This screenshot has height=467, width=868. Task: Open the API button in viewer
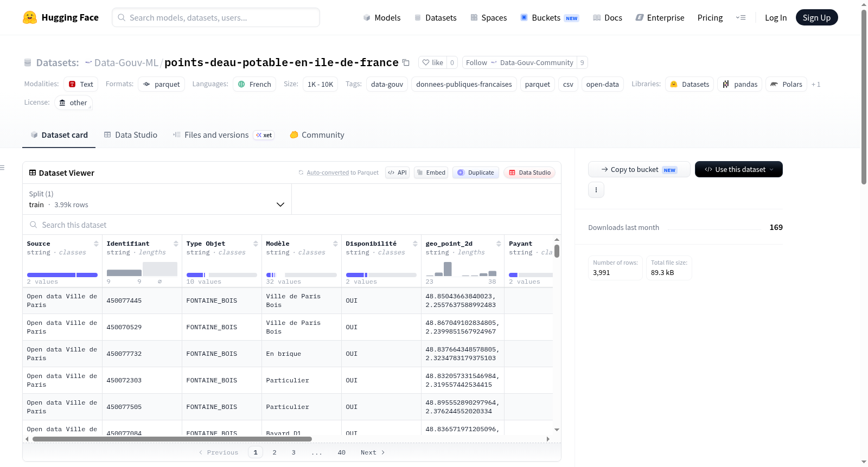tap(397, 172)
